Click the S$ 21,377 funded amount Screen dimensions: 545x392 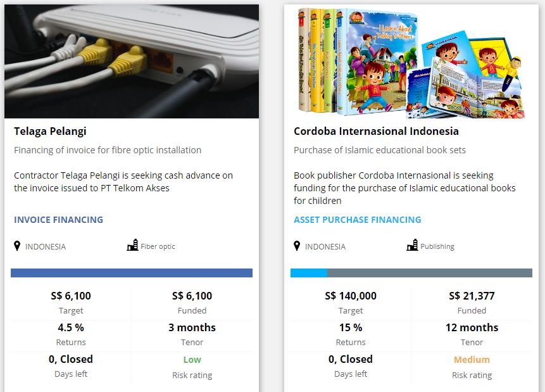pos(472,296)
